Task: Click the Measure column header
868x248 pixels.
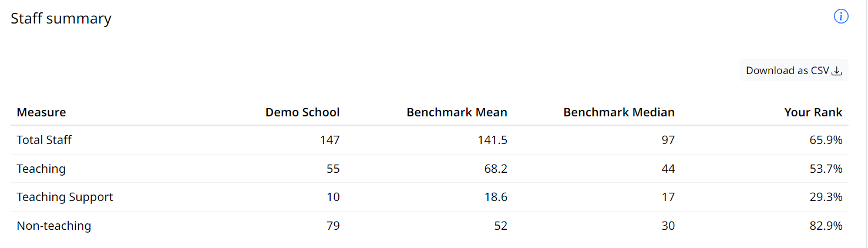Action: 41,112
